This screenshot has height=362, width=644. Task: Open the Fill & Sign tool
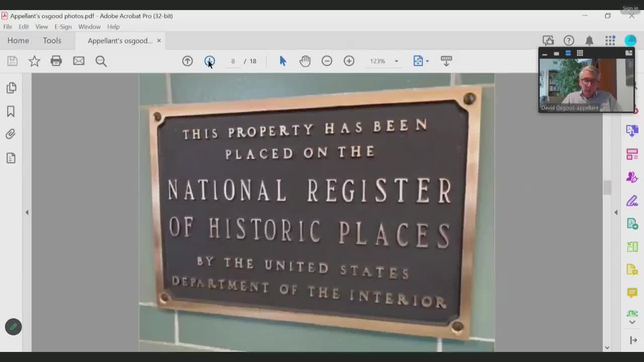(632, 201)
